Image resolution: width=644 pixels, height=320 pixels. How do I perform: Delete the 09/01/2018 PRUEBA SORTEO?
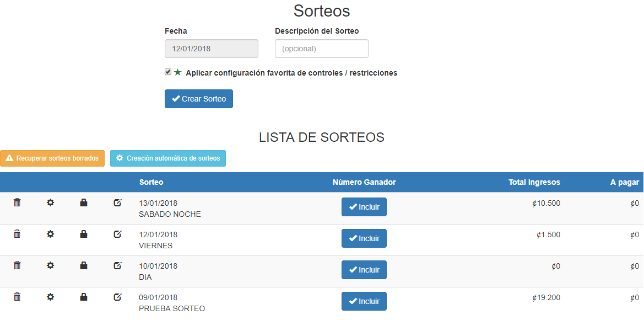click(17, 297)
